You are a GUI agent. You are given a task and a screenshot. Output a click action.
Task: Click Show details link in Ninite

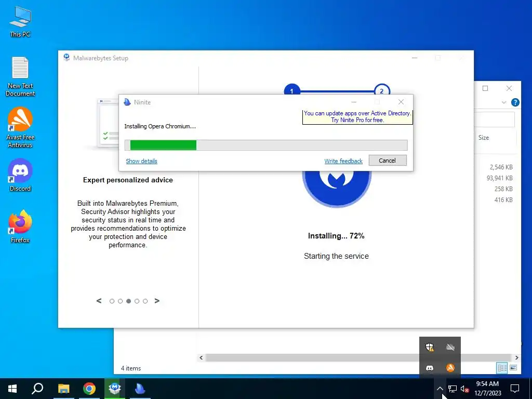pyautogui.click(x=141, y=161)
